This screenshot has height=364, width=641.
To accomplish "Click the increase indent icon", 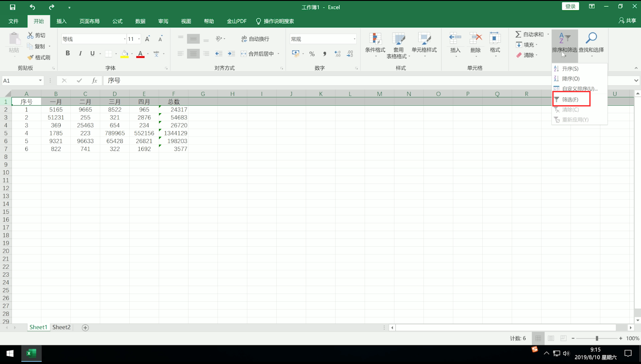I will click(x=231, y=54).
